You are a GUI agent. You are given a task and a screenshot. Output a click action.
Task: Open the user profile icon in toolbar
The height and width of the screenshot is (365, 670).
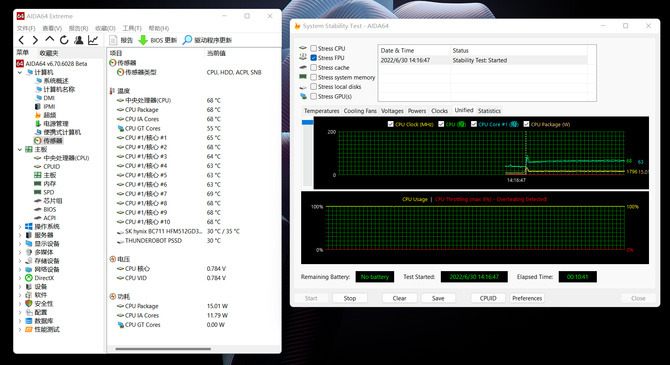coord(79,40)
